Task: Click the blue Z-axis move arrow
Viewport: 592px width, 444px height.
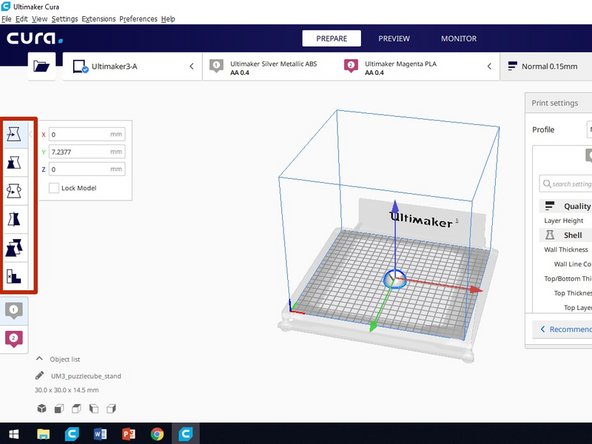Action: click(395, 206)
